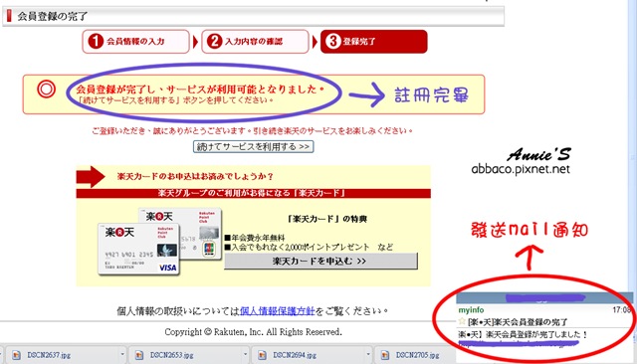Click the 年会費永年無料 text line

[258, 238]
